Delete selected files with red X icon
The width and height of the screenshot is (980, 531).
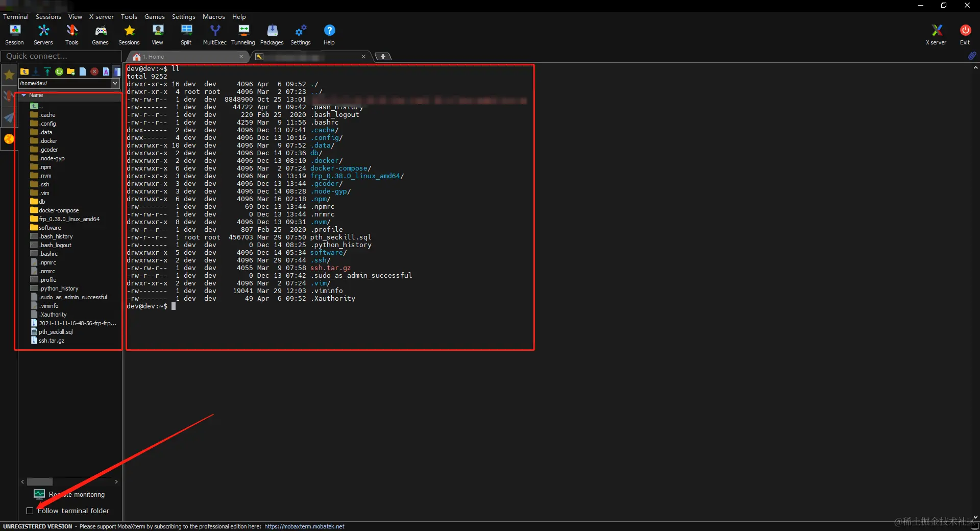94,71
